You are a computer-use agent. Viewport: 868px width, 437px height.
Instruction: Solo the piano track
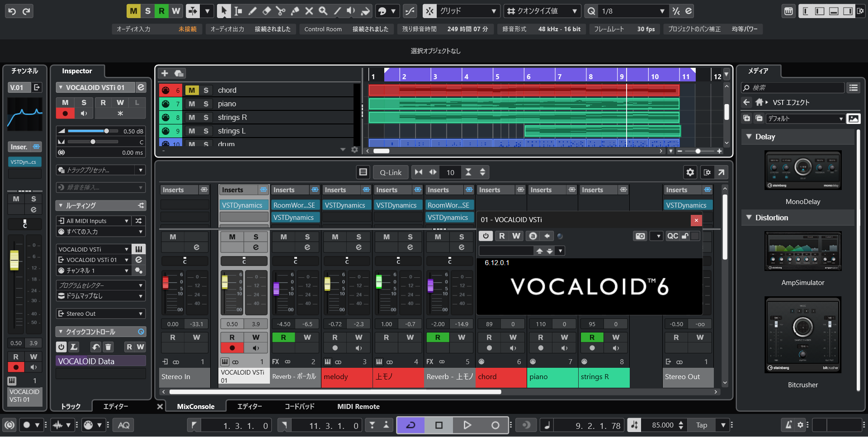[206, 104]
